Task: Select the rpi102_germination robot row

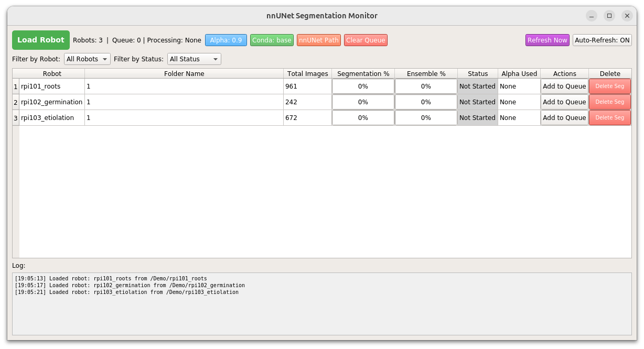Action: 51,102
